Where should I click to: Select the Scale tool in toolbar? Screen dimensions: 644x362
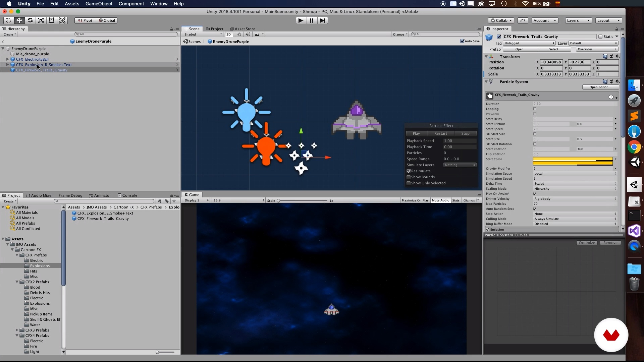click(41, 20)
